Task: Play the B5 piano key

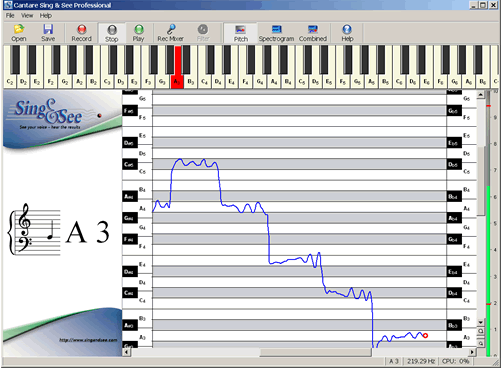Action: click(385, 82)
